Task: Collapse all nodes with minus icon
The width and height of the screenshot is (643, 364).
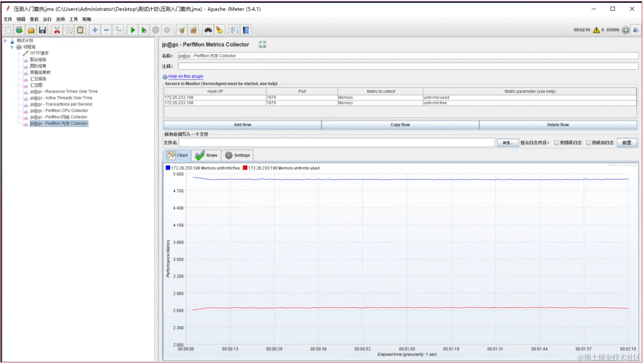Action: point(106,30)
